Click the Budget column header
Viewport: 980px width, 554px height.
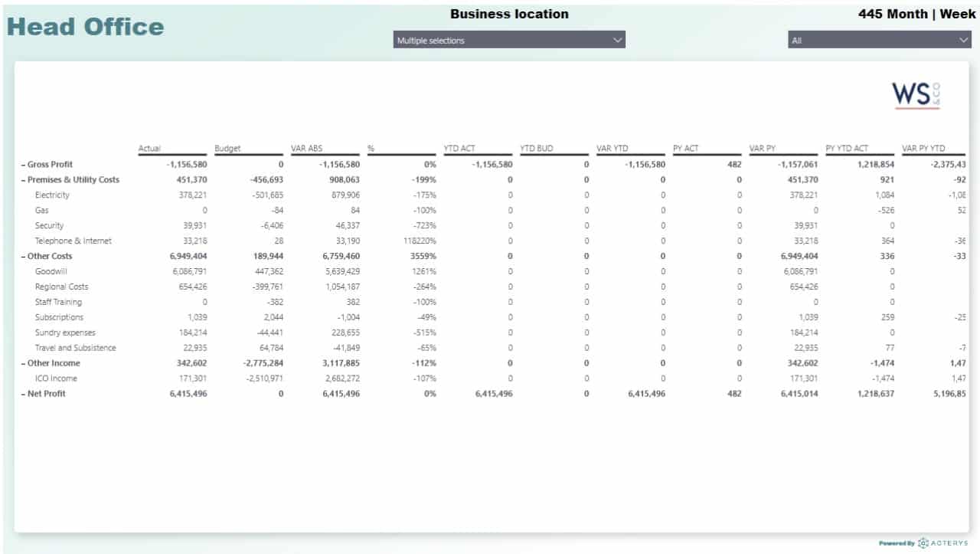pos(227,149)
